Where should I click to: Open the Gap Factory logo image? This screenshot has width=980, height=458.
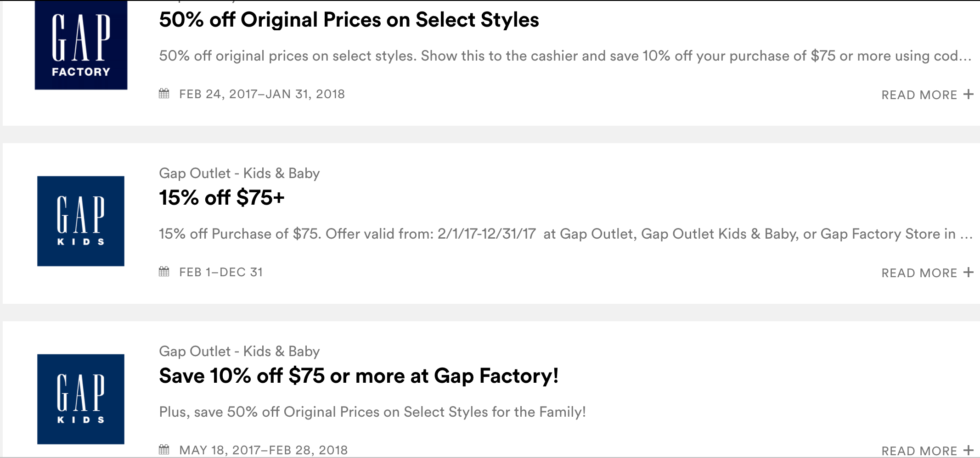81,45
